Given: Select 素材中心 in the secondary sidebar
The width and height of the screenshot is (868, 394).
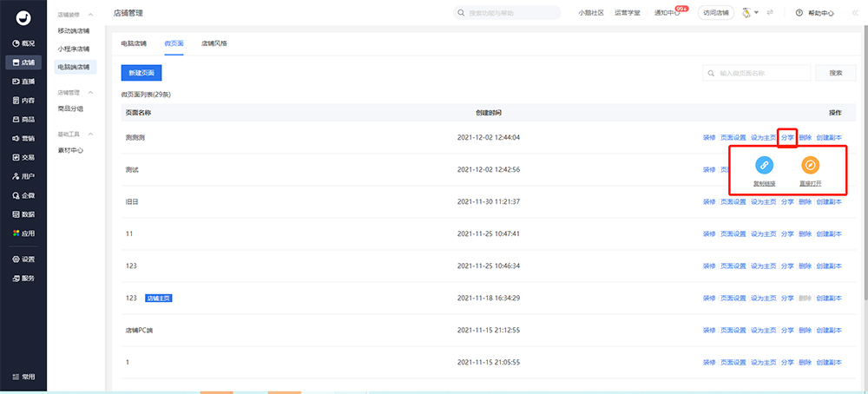Looking at the screenshot, I should click(x=70, y=150).
